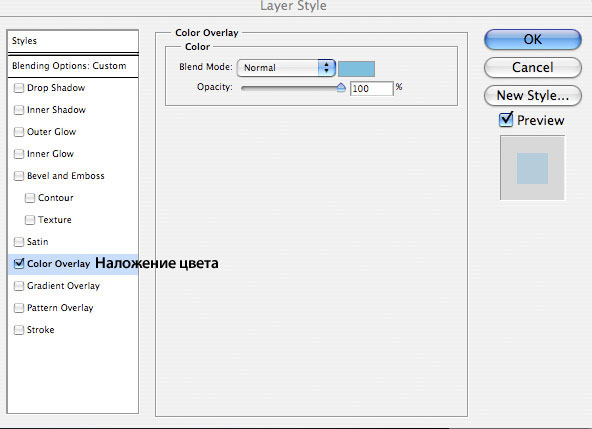Image resolution: width=592 pixels, height=429 pixels.
Task: Open the New Style dialog button
Action: coord(532,96)
